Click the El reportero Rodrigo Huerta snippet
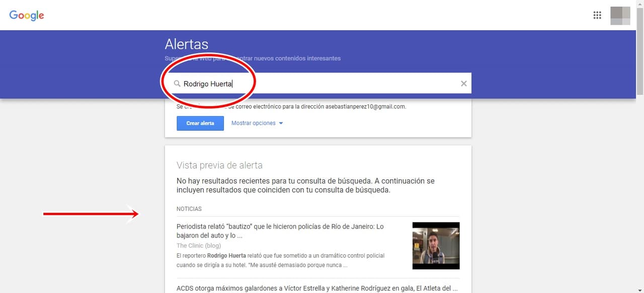This screenshot has width=644, height=293. 280,260
